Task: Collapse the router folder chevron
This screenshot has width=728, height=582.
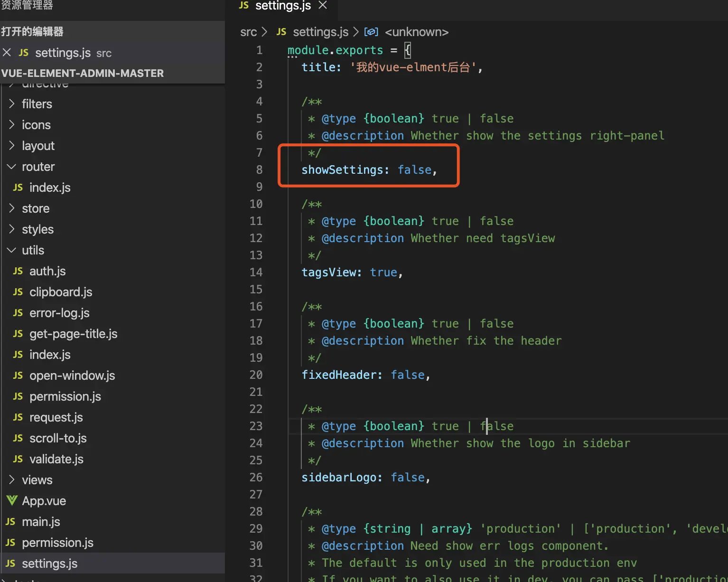Action: (12, 167)
